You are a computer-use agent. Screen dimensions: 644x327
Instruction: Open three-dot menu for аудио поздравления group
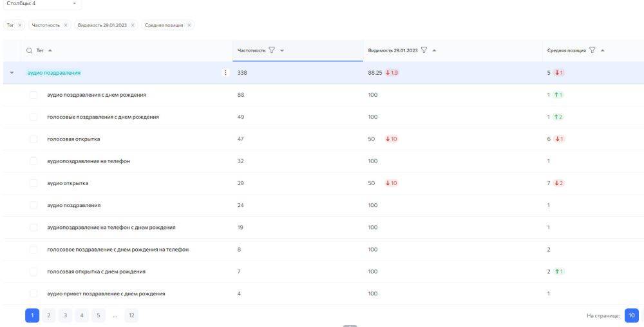(x=225, y=73)
